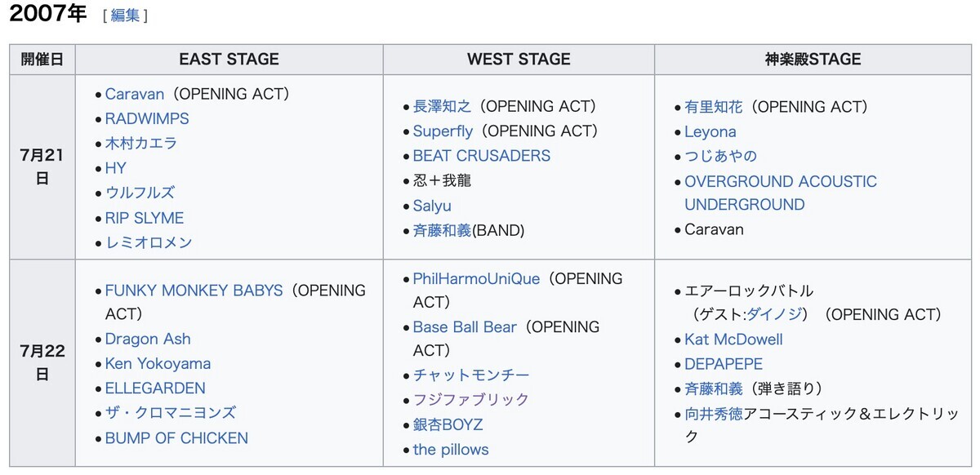980x475 pixels.
Task: Open the Leyona link
Action: (710, 131)
